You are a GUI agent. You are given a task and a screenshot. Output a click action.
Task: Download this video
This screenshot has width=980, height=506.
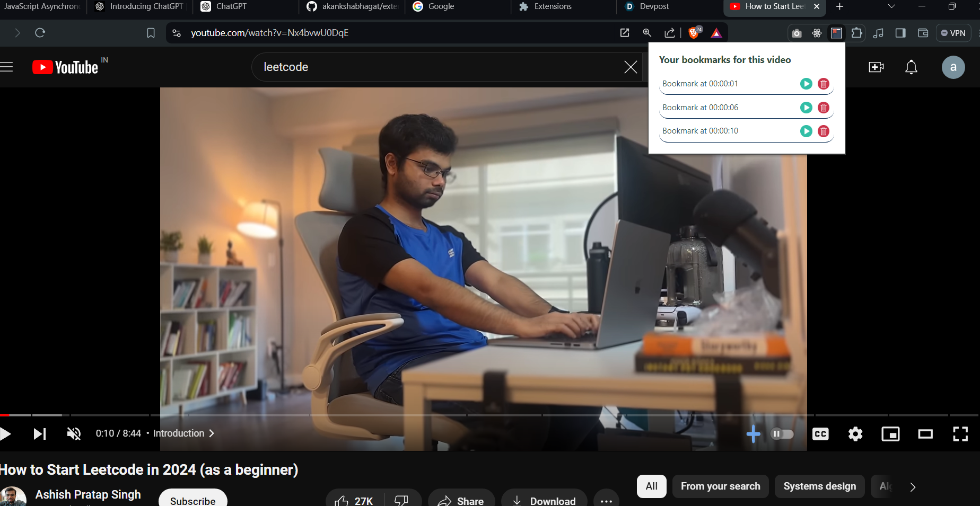pyautogui.click(x=544, y=499)
